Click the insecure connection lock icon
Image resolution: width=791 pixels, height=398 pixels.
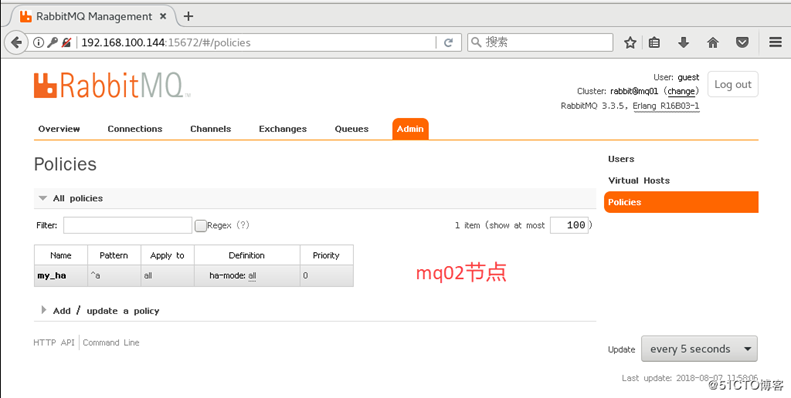click(x=66, y=42)
